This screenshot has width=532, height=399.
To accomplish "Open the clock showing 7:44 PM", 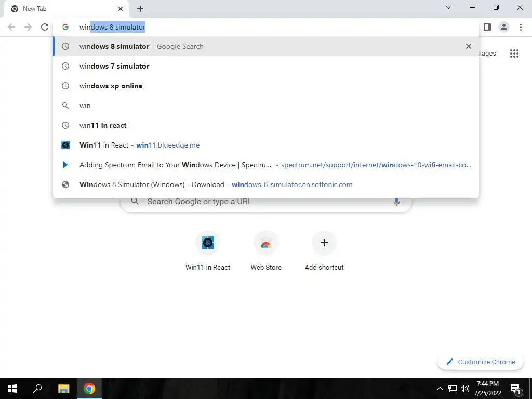I will point(487,389).
